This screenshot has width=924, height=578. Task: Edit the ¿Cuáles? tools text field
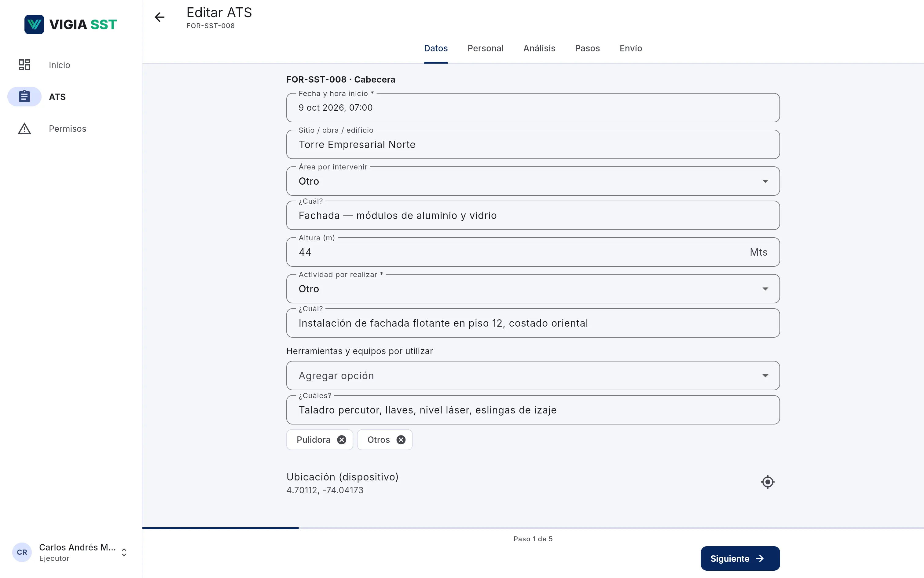(x=533, y=410)
